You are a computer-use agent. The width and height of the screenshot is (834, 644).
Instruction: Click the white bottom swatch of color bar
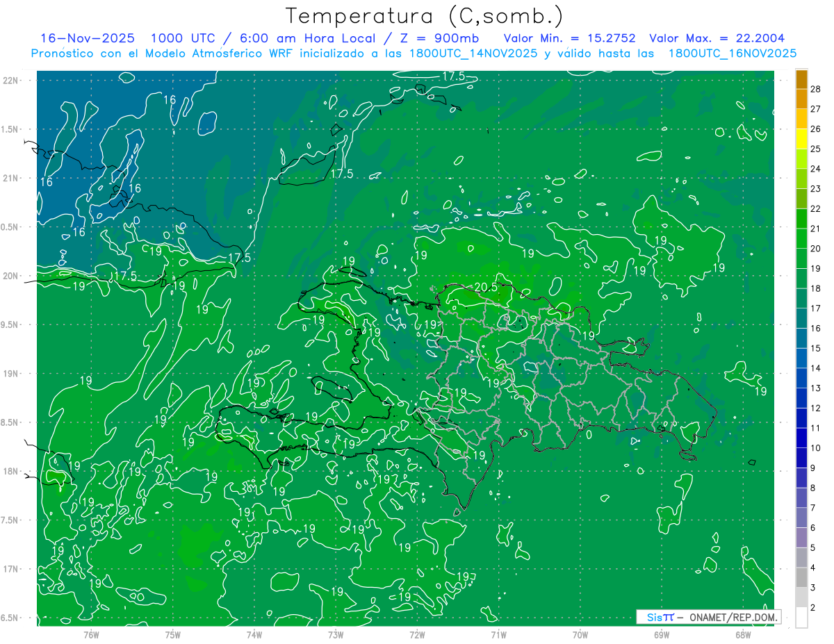pos(801,618)
